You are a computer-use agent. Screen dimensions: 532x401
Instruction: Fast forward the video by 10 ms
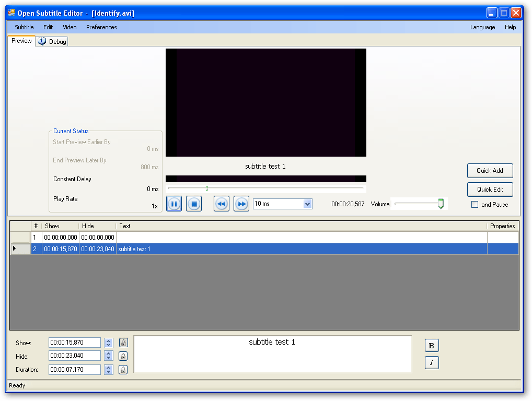point(241,204)
